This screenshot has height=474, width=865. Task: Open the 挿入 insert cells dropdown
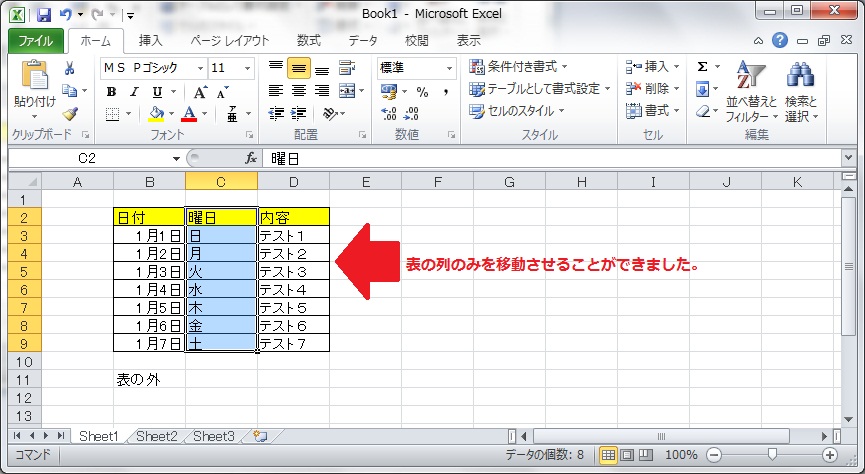coord(653,67)
